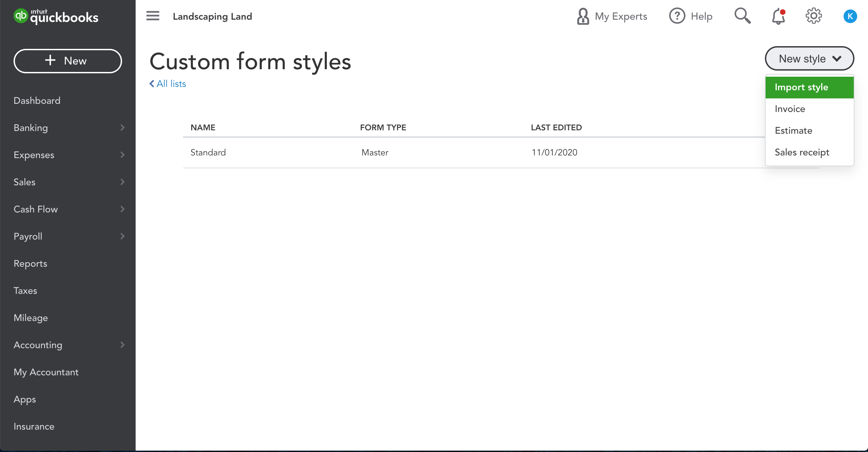Open Accounting in sidebar
The width and height of the screenshot is (868, 452).
(x=38, y=345)
